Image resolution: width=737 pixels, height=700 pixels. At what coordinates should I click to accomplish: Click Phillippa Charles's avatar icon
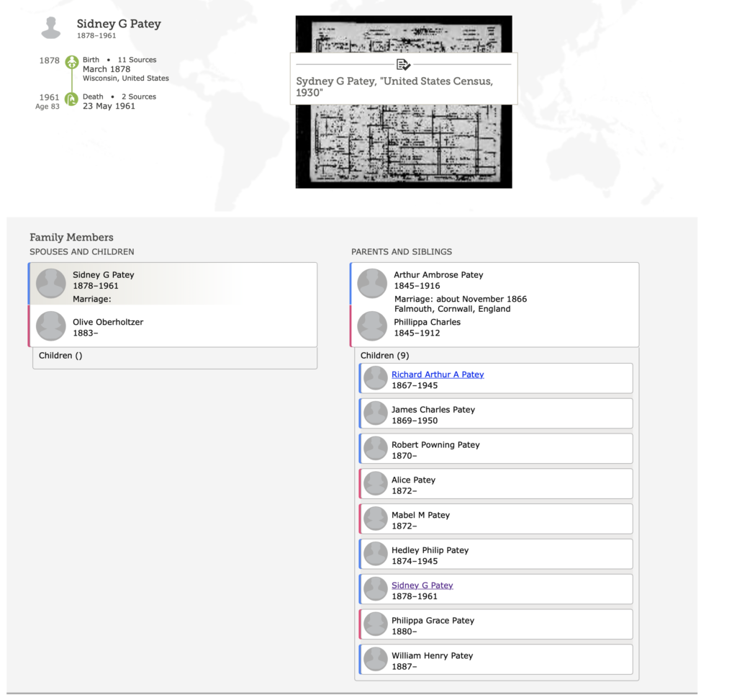tap(372, 326)
